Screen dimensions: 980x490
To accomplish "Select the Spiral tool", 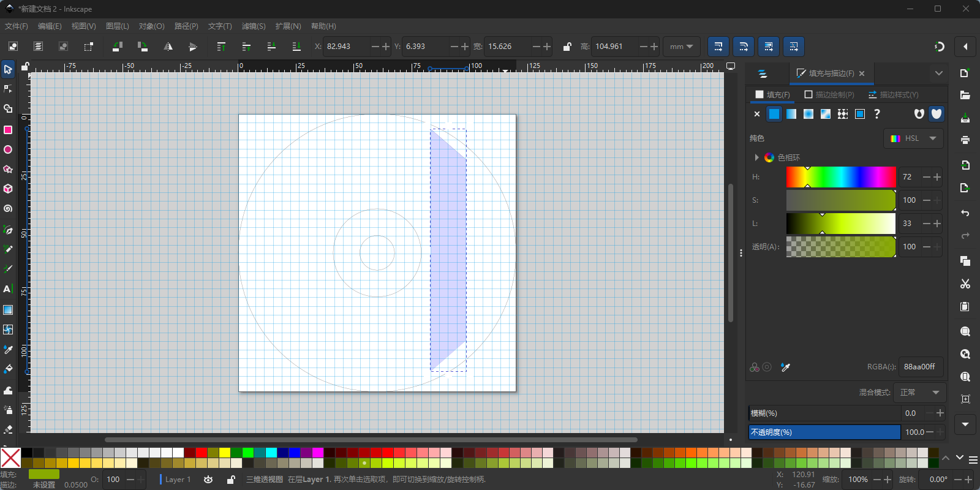I will point(8,209).
